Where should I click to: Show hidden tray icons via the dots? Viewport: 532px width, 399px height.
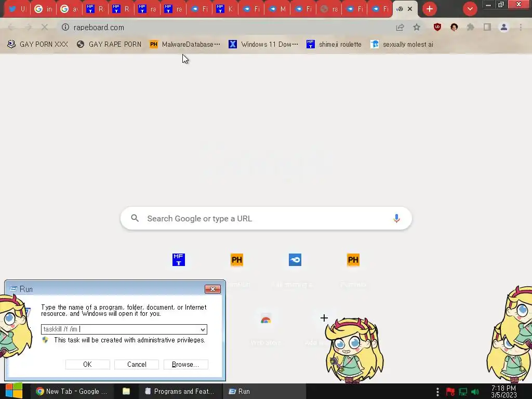coord(437,392)
